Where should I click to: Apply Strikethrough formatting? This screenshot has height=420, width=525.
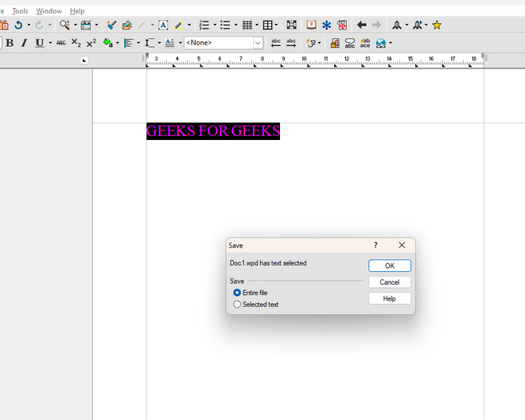[x=61, y=43]
